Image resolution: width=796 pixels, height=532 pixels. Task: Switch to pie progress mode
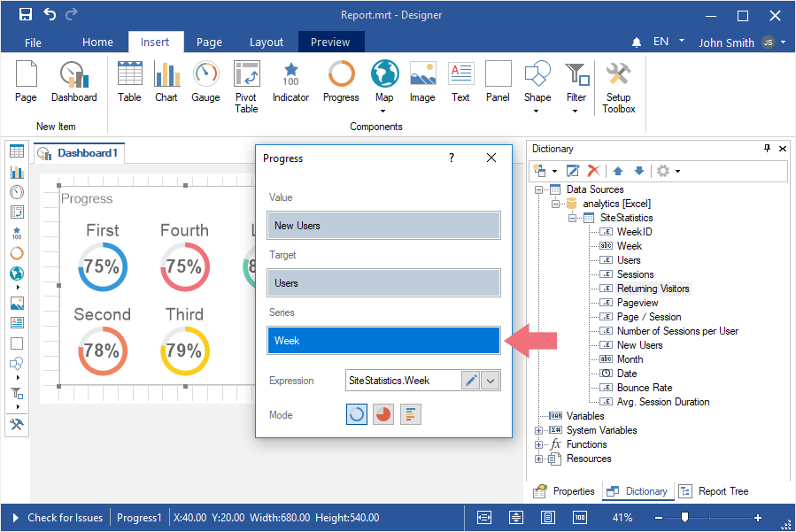383,414
